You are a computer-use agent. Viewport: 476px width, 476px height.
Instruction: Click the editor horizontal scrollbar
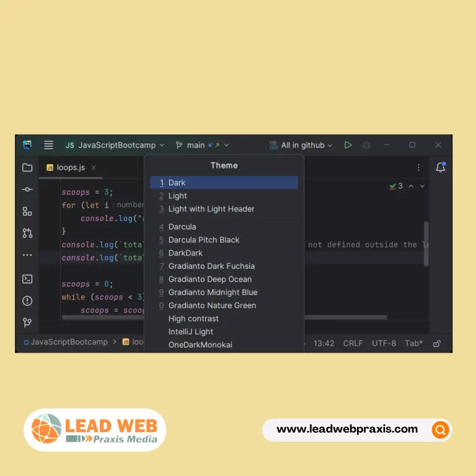345,317
